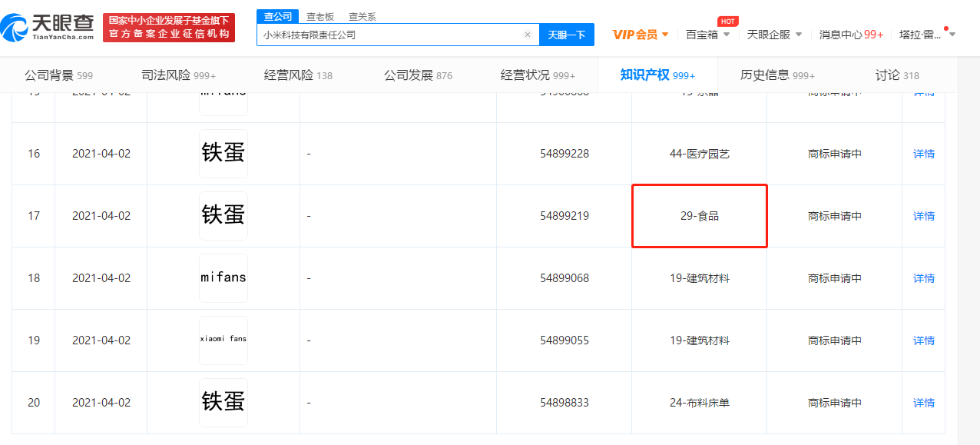Screen dimensions: 980x445
Task: Click the red government fund banner badge
Action: 169,28
